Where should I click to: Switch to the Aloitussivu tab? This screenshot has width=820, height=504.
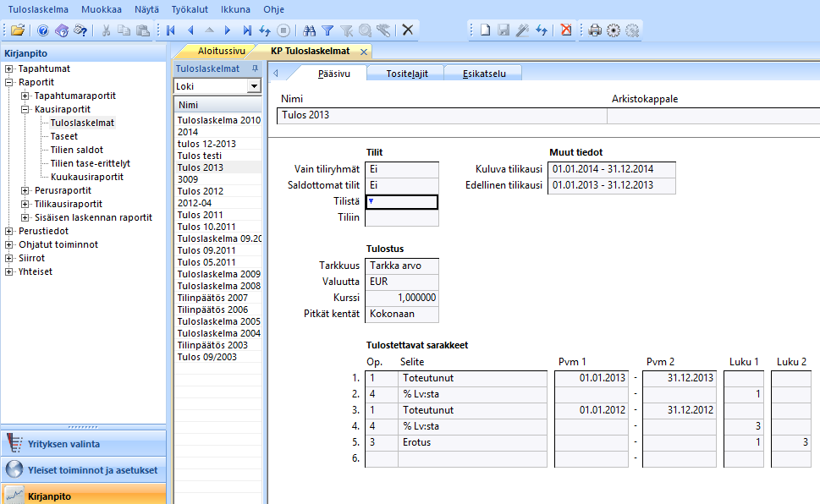221,51
